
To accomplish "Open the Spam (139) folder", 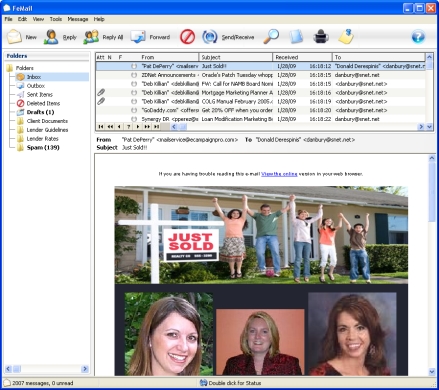I will 43,147.
